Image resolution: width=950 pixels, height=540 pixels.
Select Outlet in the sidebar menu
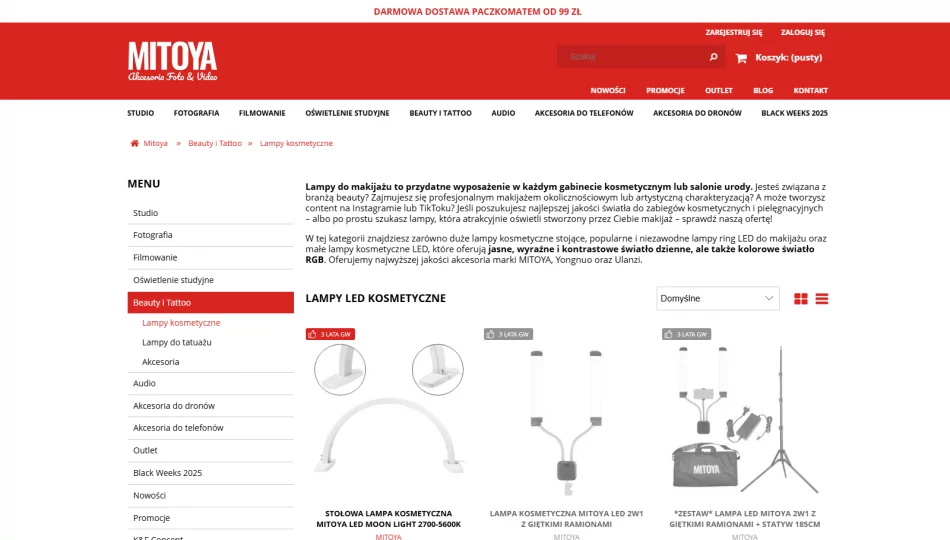pos(210,450)
